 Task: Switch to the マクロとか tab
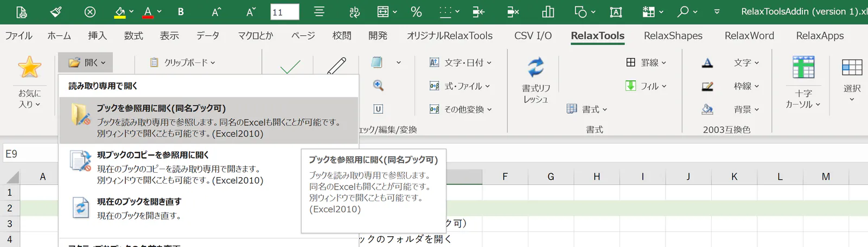click(x=256, y=36)
